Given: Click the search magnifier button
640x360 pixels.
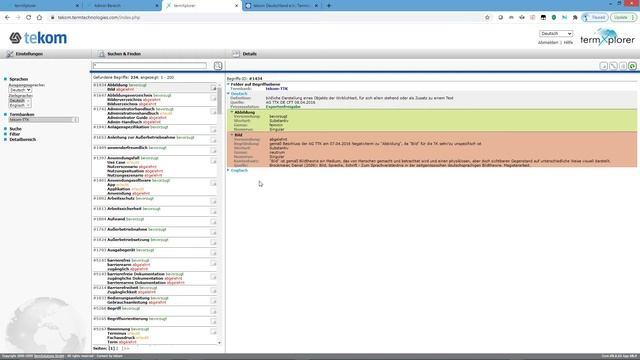Looking at the screenshot, I should coord(218,66).
